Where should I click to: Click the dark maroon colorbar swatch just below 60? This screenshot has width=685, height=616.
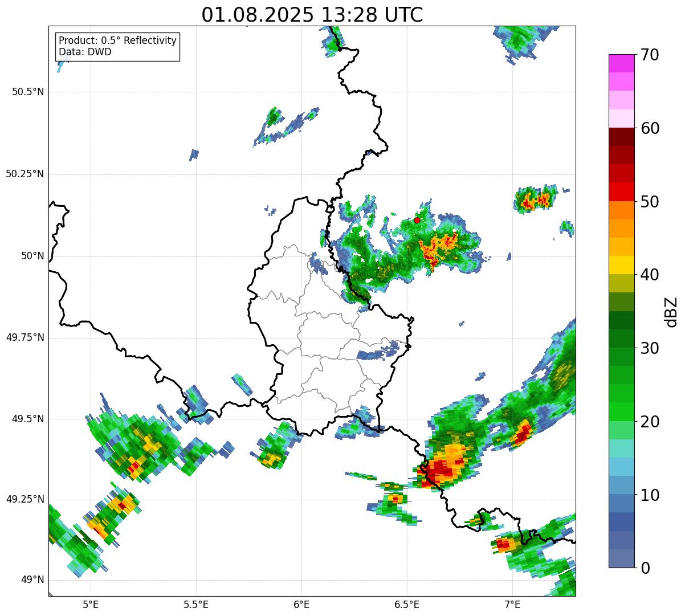621,137
